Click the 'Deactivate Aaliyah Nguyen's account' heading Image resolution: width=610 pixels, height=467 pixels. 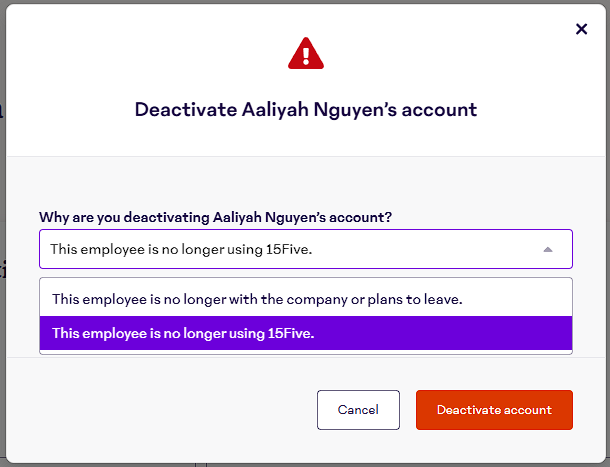[305, 109]
